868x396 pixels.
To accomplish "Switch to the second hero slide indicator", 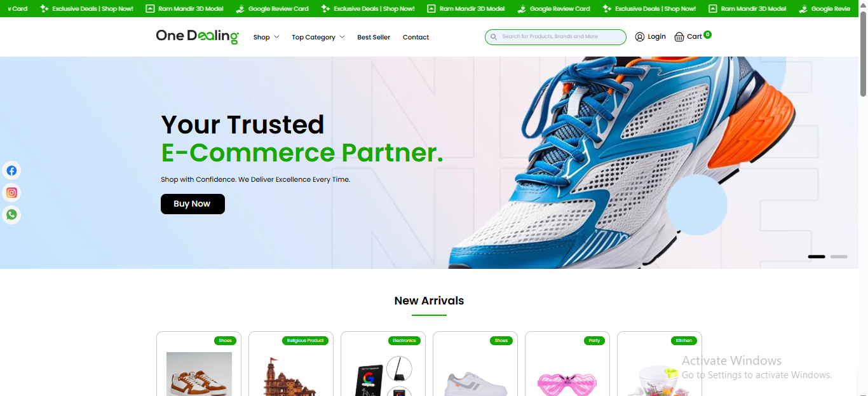I will click(839, 257).
